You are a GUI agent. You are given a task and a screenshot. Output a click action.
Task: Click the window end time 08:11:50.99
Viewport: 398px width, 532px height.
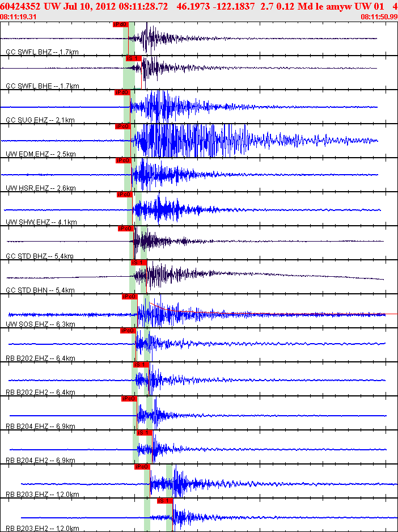pyautogui.click(x=379, y=17)
